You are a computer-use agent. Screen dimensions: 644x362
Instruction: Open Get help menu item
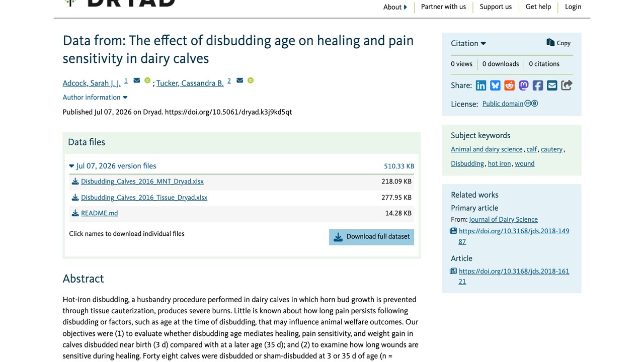pos(538,7)
